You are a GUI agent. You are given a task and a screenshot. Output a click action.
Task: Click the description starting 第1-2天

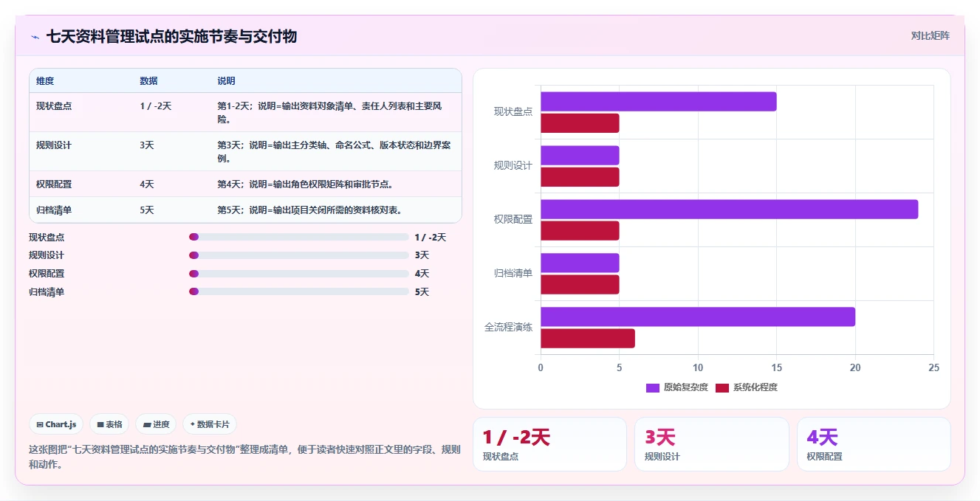point(330,112)
